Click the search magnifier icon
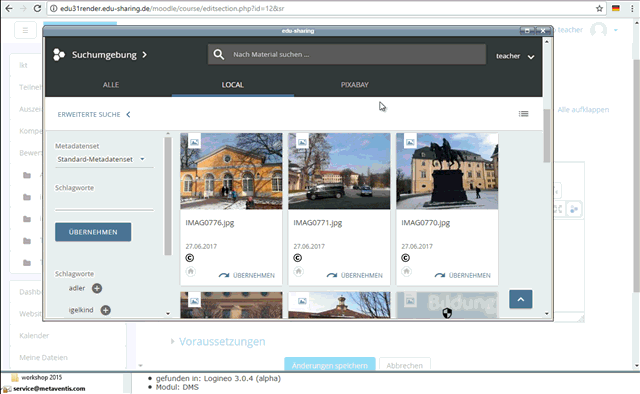The width and height of the screenshot is (640, 394). click(x=219, y=54)
